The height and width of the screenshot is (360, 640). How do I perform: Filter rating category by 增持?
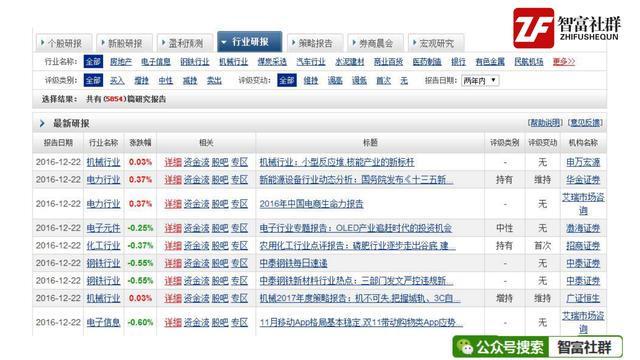pos(142,80)
